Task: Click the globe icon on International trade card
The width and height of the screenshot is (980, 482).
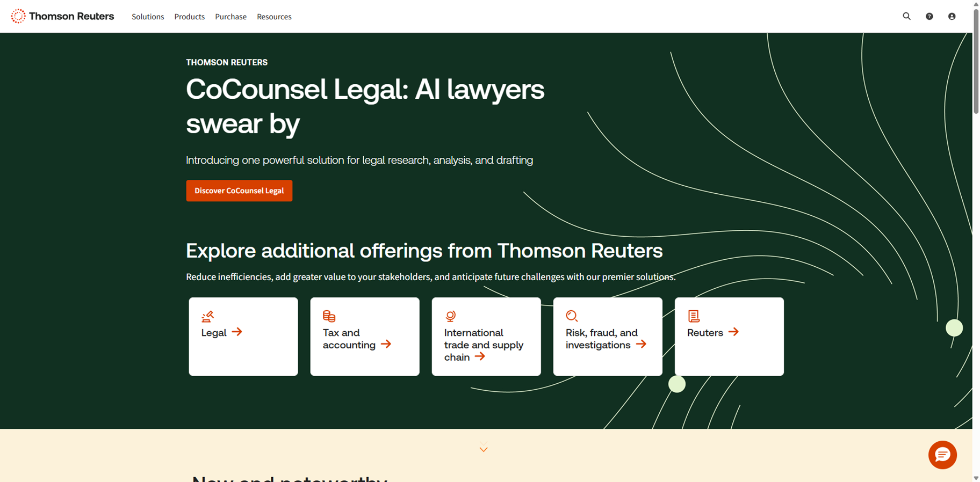Action: point(450,316)
